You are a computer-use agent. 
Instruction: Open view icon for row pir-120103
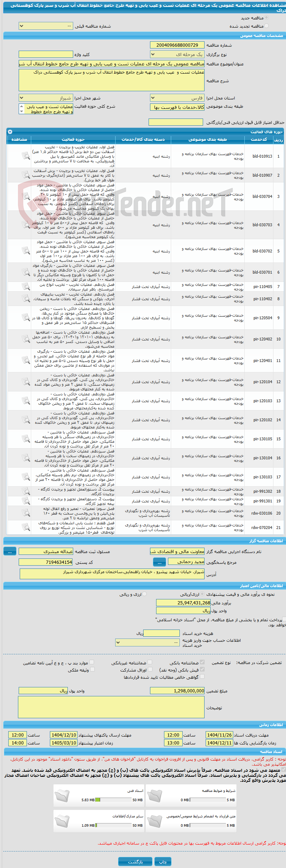point(25,400)
